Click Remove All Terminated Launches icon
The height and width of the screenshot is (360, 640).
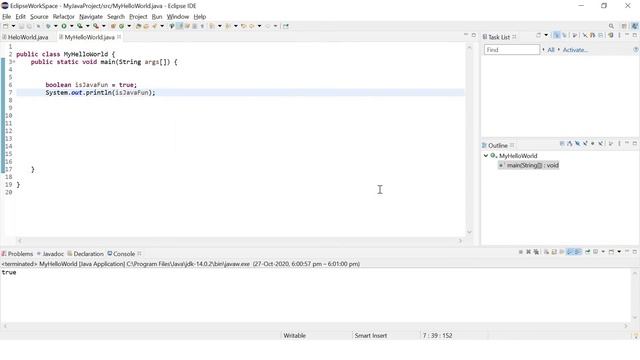tap(536, 252)
